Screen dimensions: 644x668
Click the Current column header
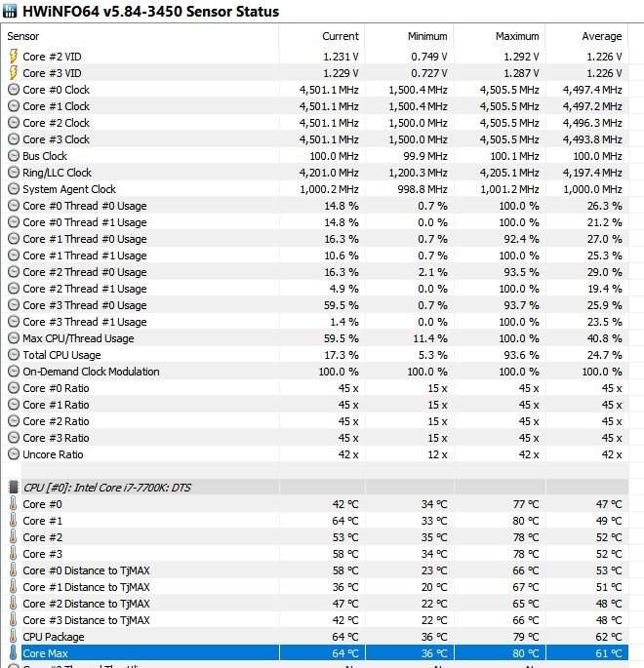(x=341, y=36)
